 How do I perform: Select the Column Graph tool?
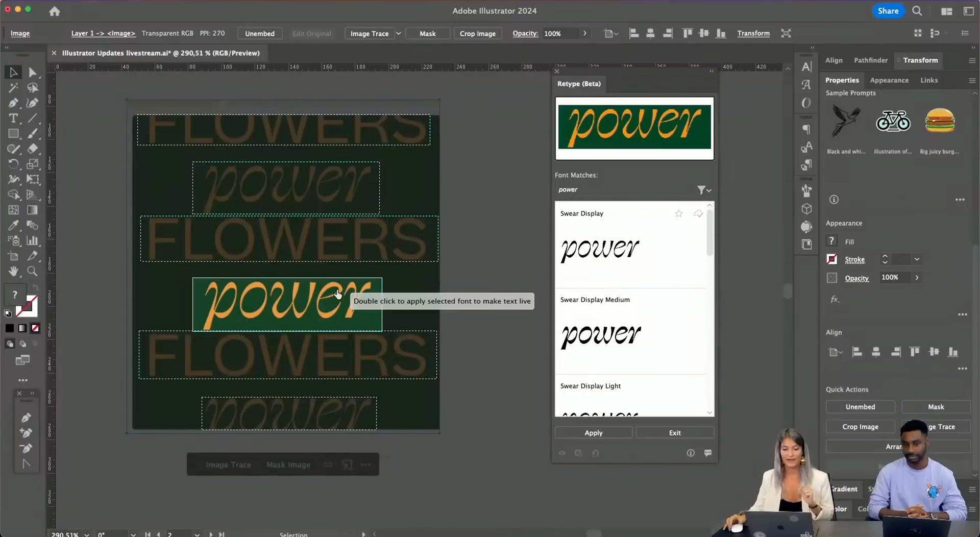33,240
